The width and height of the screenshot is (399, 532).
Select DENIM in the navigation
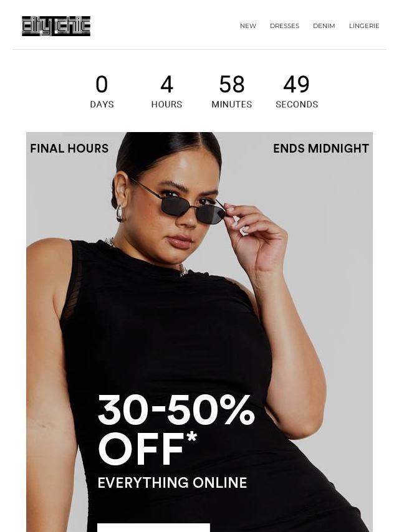point(324,26)
